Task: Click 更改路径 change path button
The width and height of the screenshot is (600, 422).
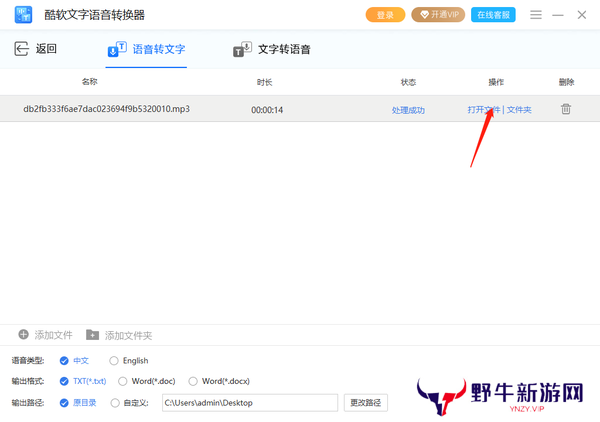Action: click(x=365, y=403)
